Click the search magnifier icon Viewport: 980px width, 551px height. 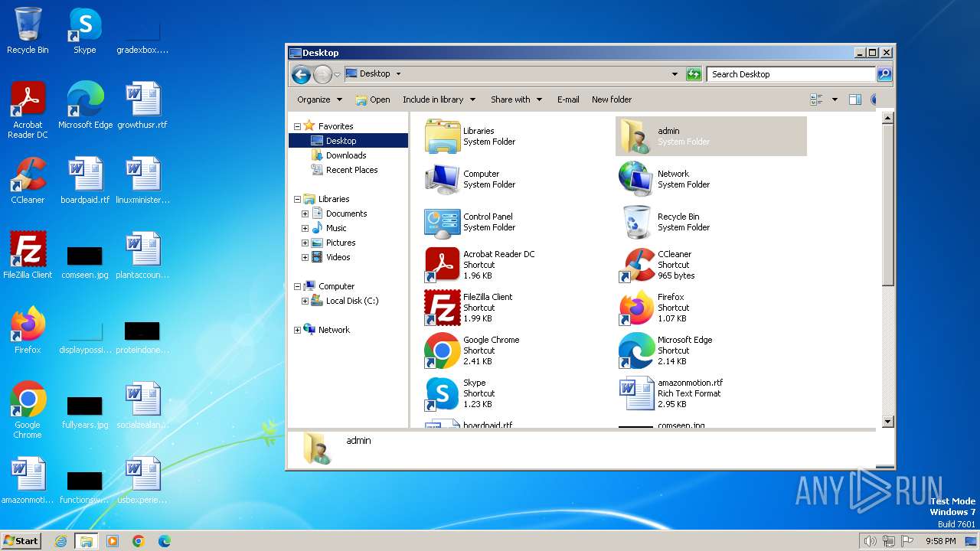pos(884,74)
